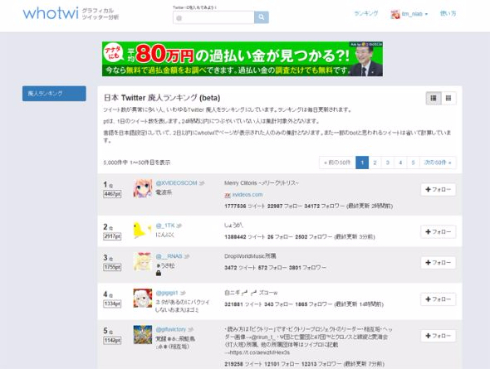Image resolution: width=490 pixels, height=369 pixels.
Task: Follow the rank 3 user
Action: coord(438,263)
